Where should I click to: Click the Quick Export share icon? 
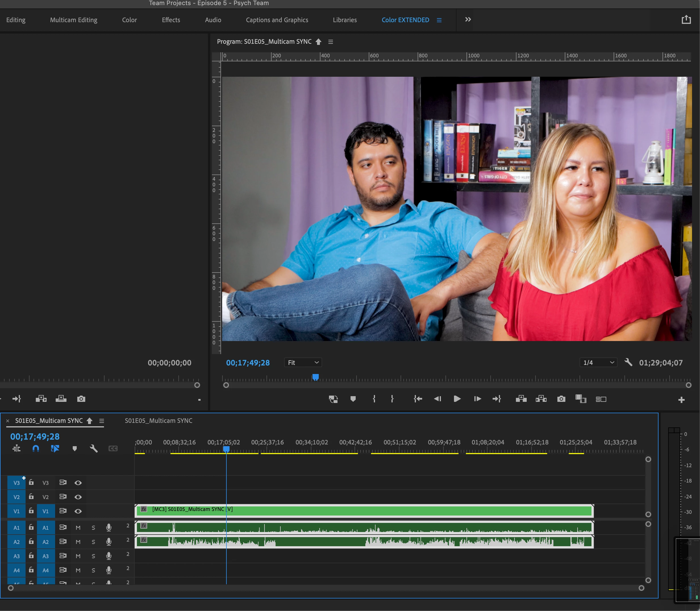pyautogui.click(x=686, y=20)
